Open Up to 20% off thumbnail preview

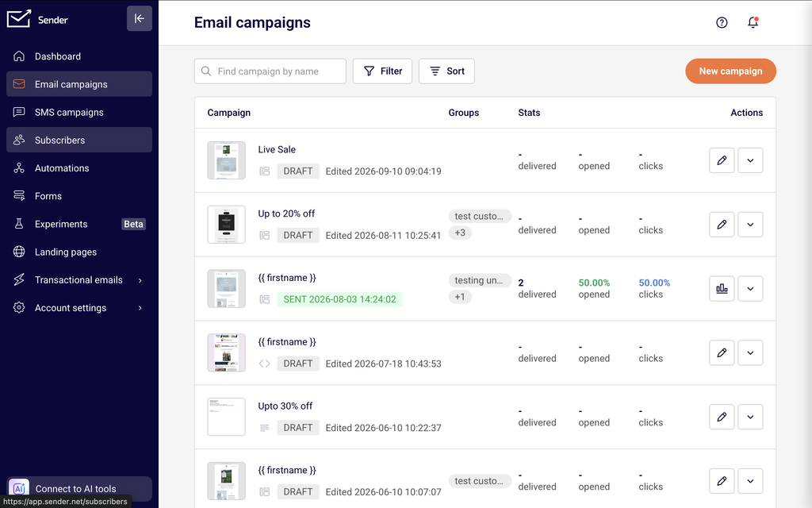(226, 225)
